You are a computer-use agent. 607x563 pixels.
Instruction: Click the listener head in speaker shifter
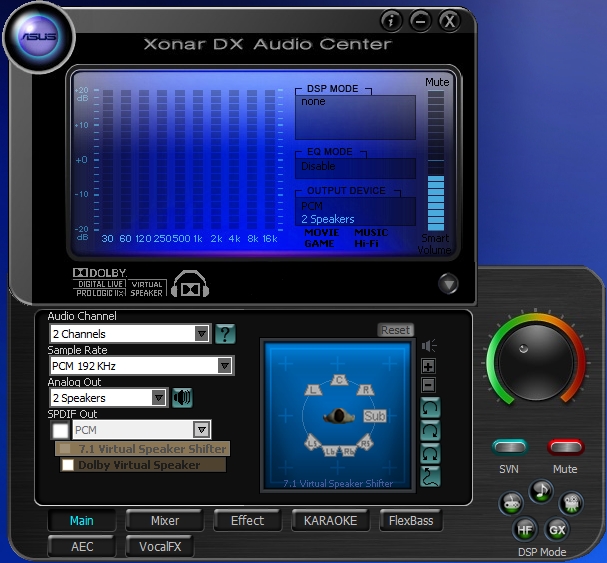(339, 416)
